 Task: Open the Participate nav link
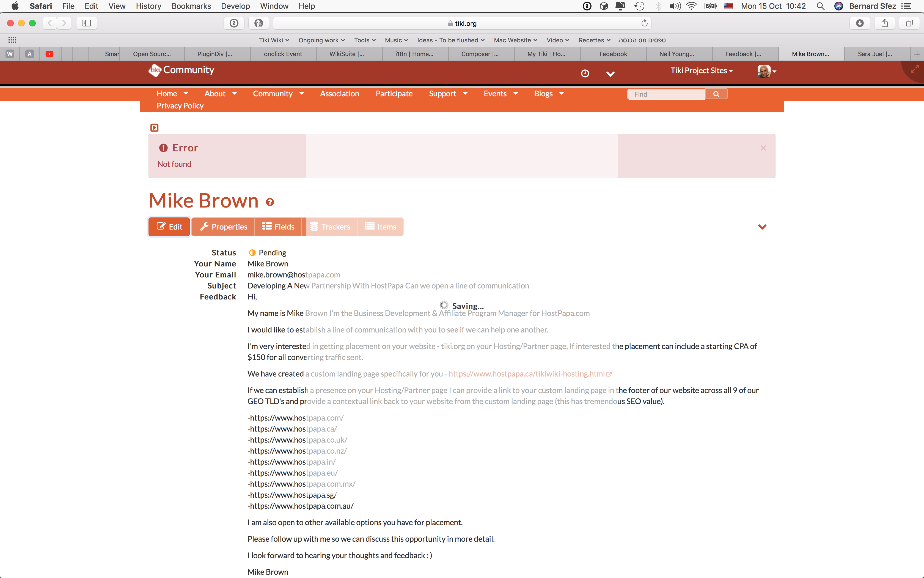pos(394,94)
